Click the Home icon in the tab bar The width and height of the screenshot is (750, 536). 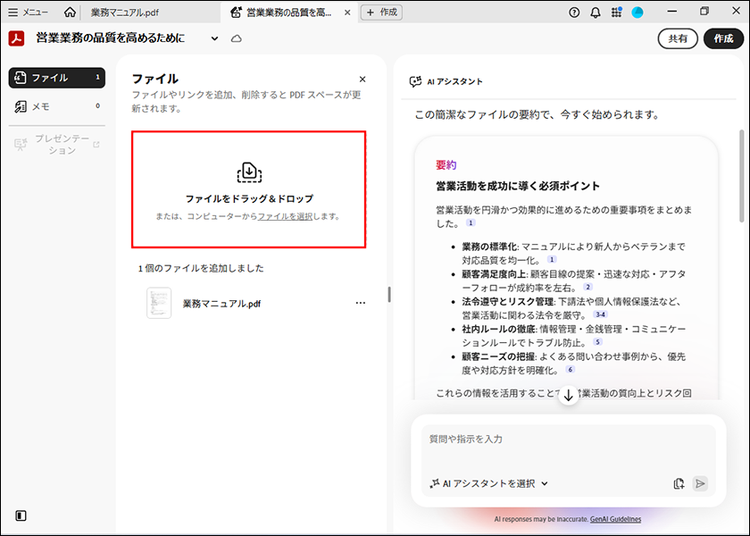[69, 12]
